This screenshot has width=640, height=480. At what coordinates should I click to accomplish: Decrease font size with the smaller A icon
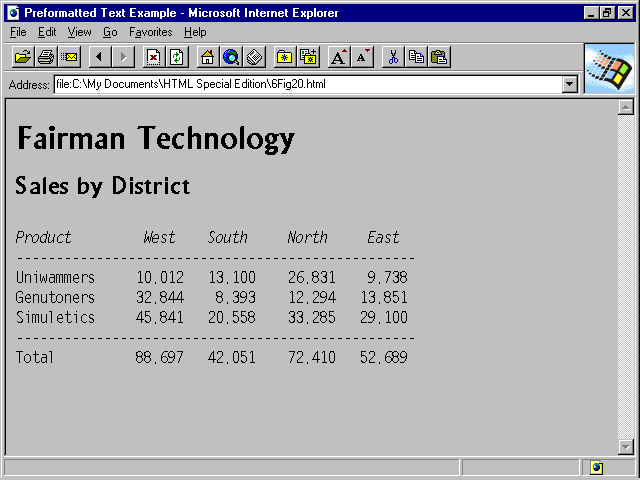[362, 57]
